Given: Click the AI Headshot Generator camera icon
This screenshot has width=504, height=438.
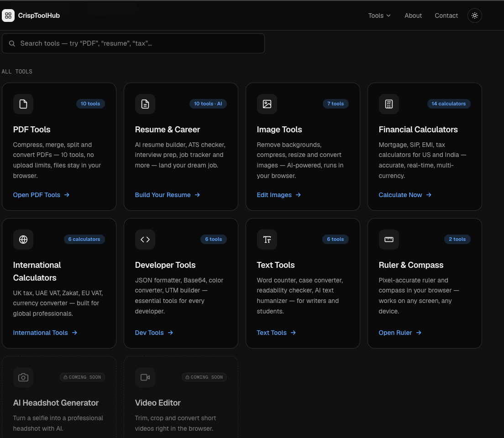Looking at the screenshot, I should coord(23,377).
